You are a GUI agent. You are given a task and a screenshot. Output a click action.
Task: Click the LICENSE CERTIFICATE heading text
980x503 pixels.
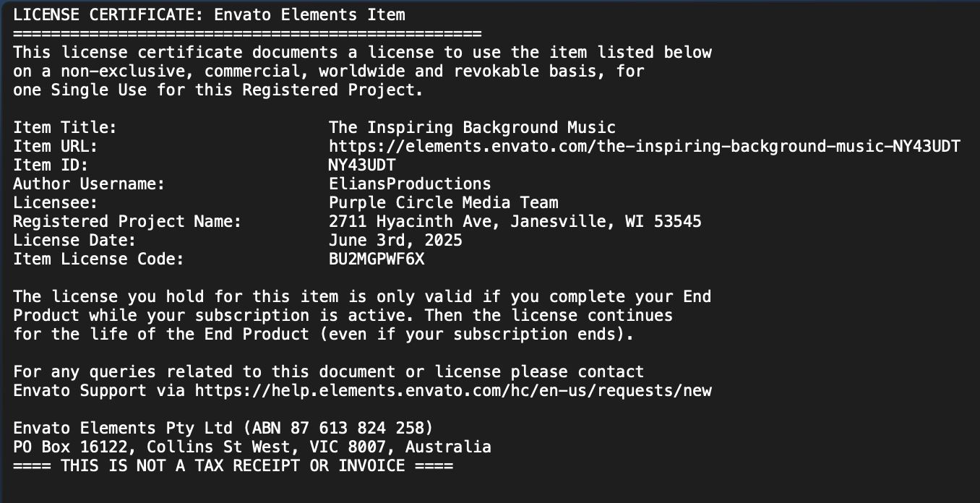pyautogui.click(x=209, y=14)
